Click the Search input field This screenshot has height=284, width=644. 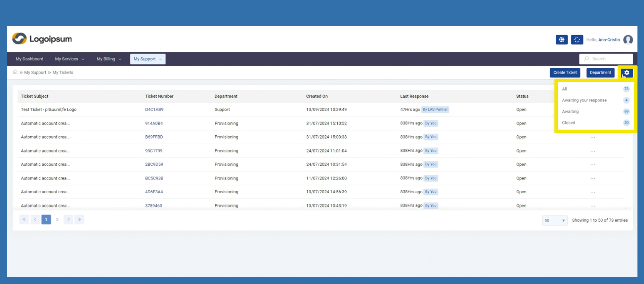click(609, 59)
